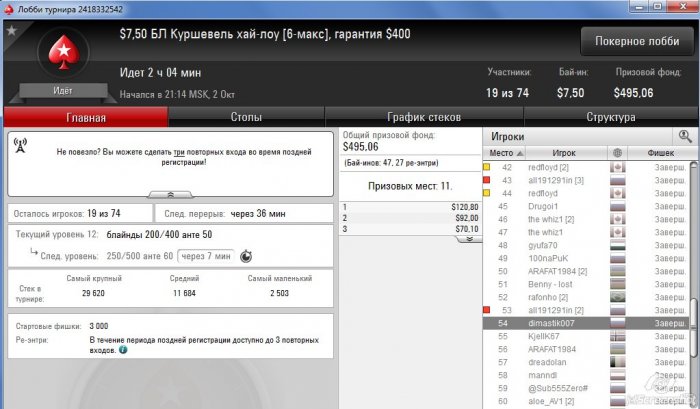Expand the prize payouts list chevron

coord(469,239)
